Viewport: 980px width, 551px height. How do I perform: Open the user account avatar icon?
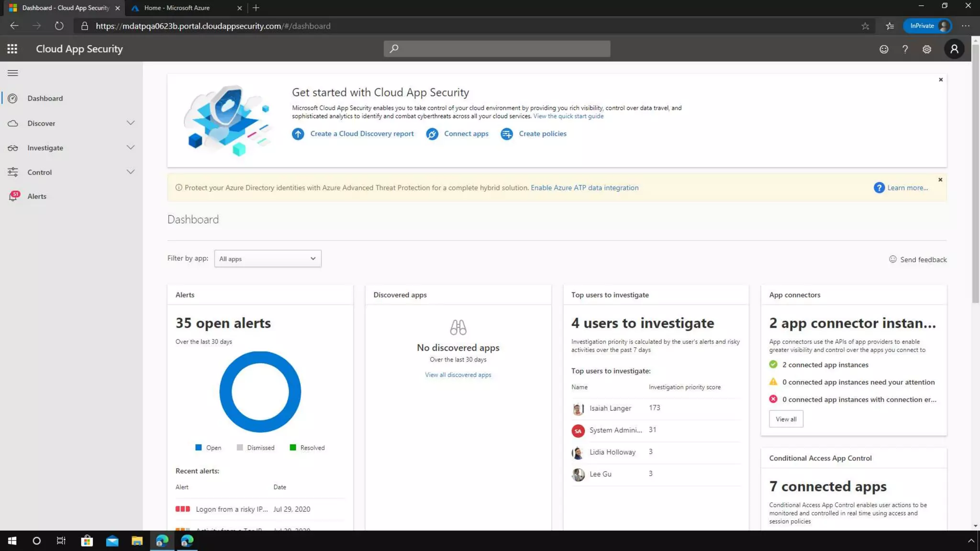tap(954, 49)
